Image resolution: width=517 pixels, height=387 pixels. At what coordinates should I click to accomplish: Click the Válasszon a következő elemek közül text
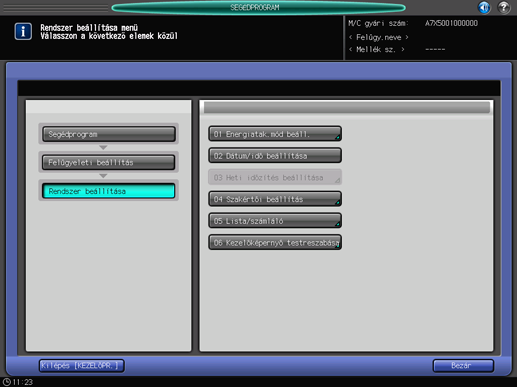(109, 36)
